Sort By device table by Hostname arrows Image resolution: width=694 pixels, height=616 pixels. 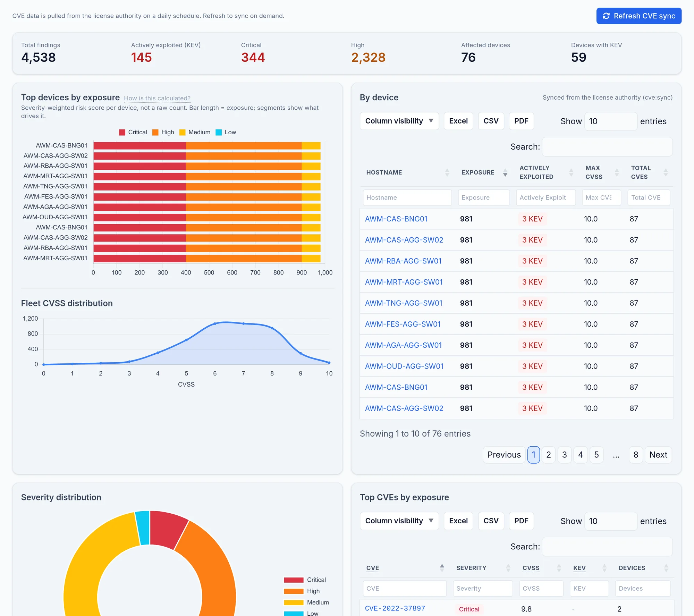point(447,172)
